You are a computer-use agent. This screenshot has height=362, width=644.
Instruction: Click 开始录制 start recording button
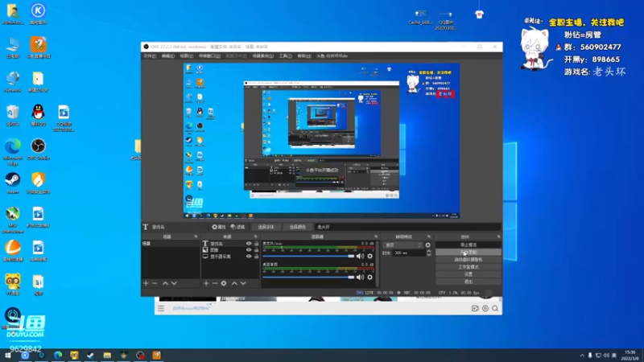pos(469,253)
